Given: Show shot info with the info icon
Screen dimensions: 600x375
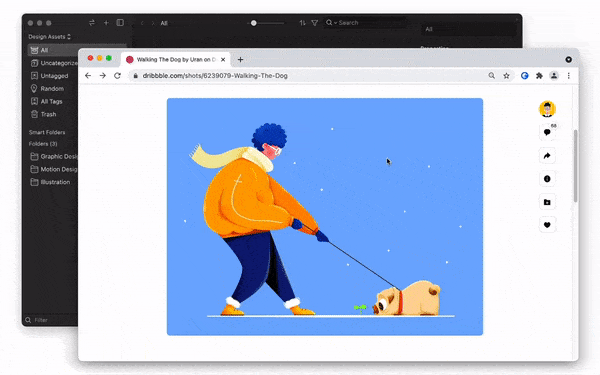Looking at the screenshot, I should [x=547, y=179].
